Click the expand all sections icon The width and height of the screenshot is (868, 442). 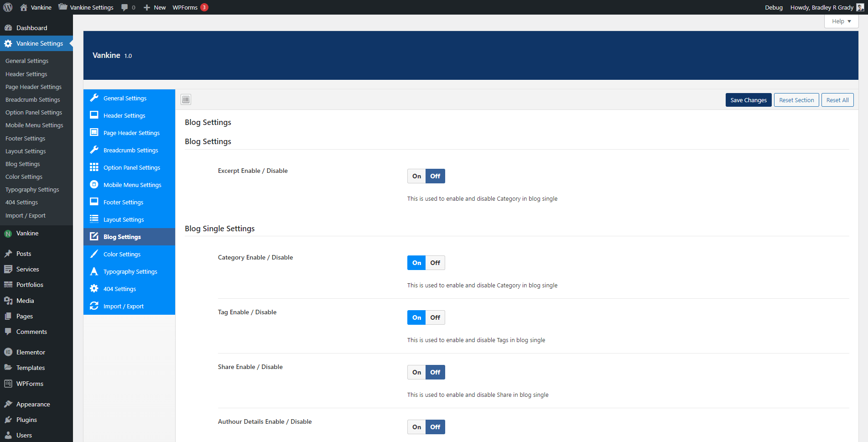[x=186, y=99]
